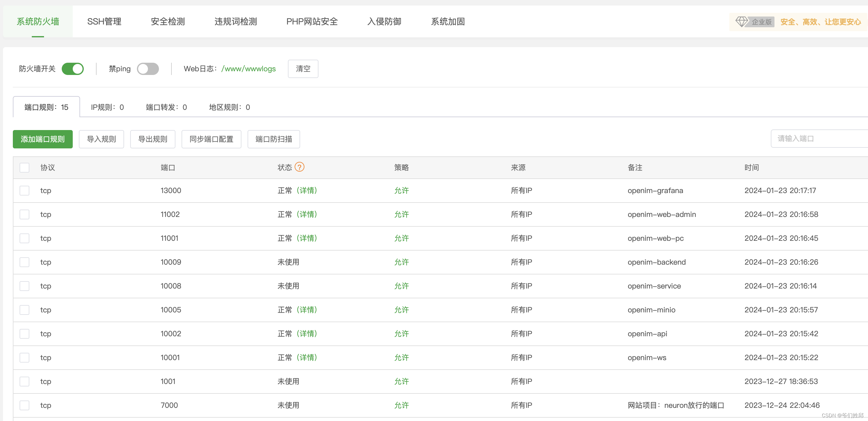View 详情 link for port 11002
This screenshot has height=421, width=868.
(x=307, y=214)
